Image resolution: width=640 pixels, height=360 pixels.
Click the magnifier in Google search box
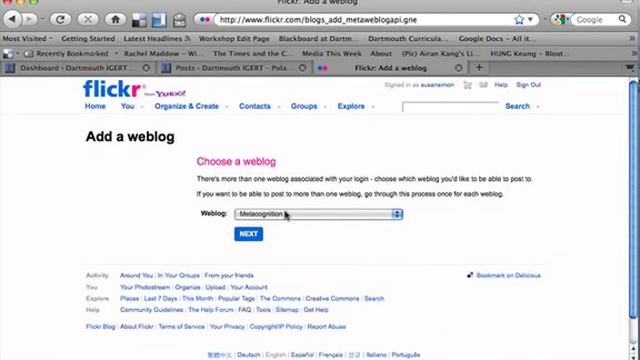622,19
